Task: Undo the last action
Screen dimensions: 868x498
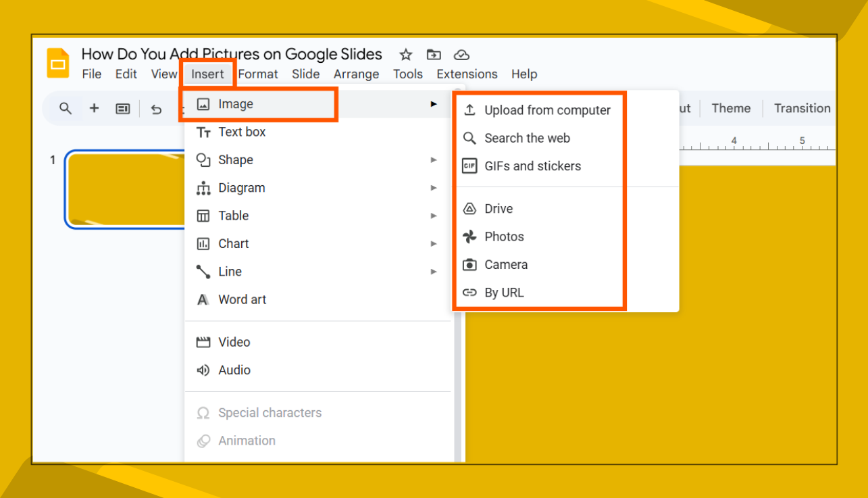Action: click(x=156, y=108)
